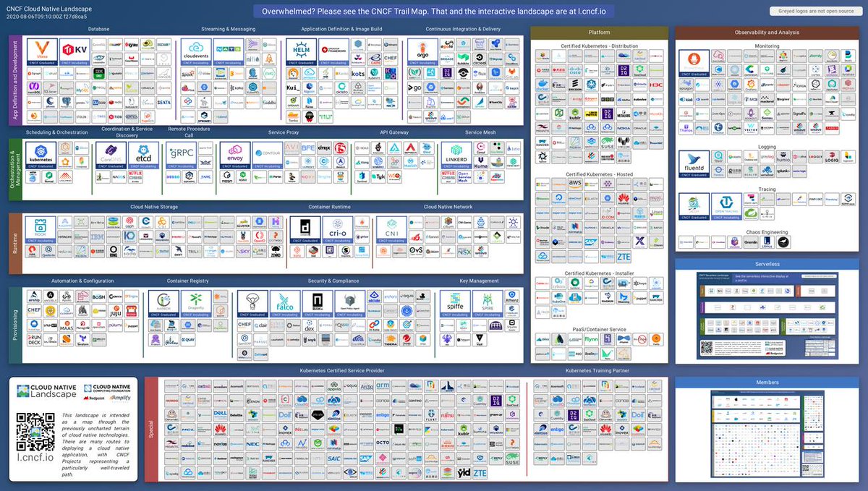Click the falco security project card
The width and height of the screenshot is (868, 491).
pos(285,304)
